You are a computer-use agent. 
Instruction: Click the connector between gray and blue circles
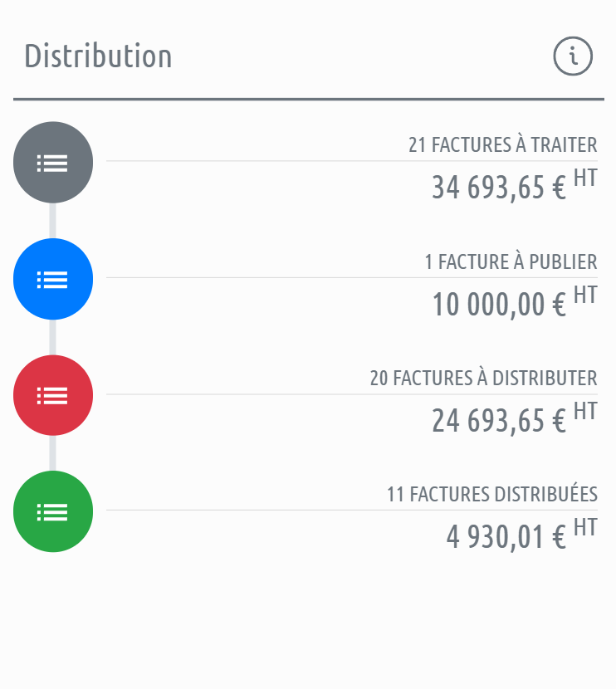point(53,221)
